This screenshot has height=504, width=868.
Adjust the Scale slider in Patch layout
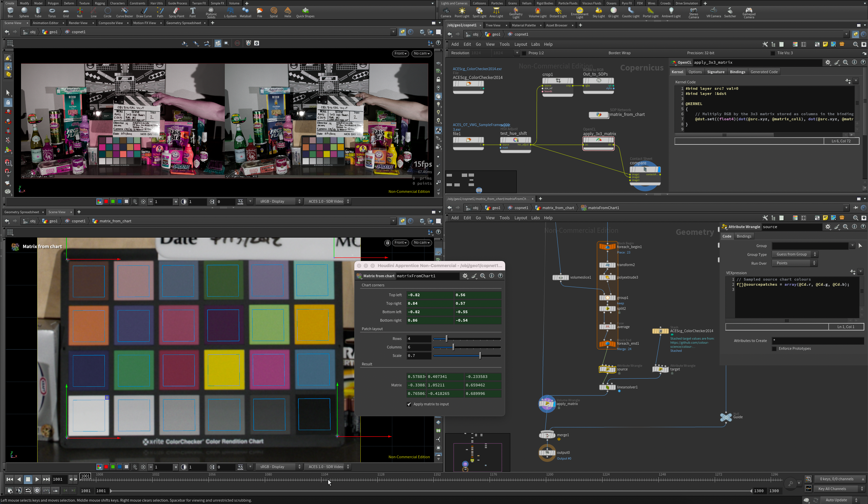480,356
